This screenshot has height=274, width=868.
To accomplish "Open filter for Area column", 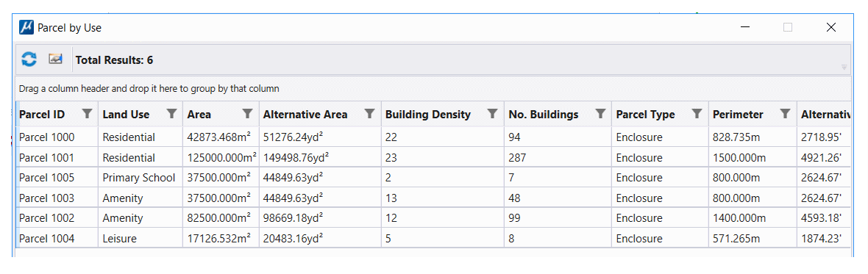I will tap(247, 114).
